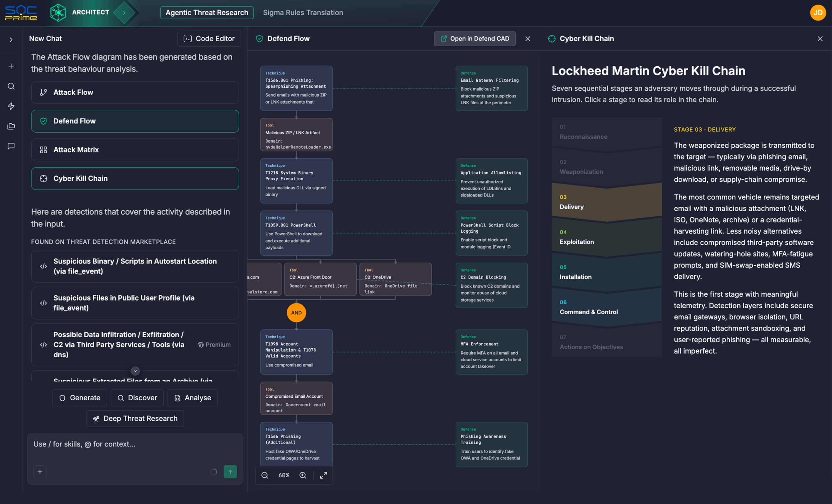832x504 pixels.
Task: Click the add attachment plus button in prompt
Action: click(x=40, y=472)
